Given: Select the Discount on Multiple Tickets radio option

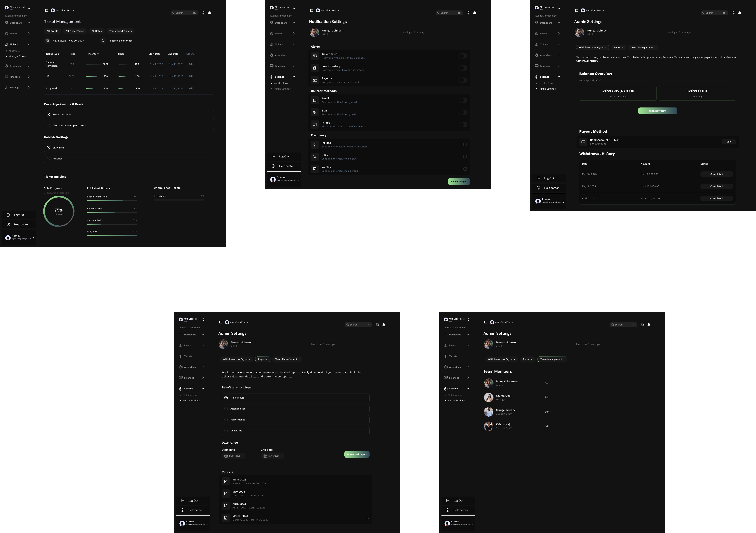Looking at the screenshot, I should coord(48,125).
